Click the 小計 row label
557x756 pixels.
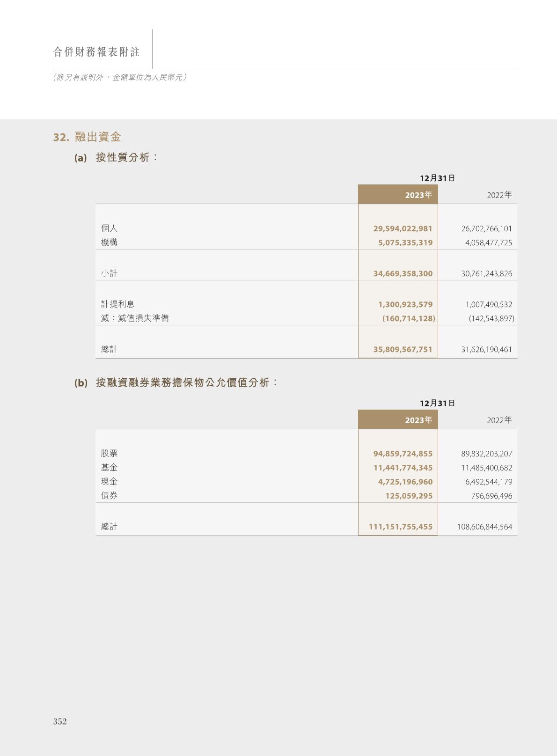point(109,273)
